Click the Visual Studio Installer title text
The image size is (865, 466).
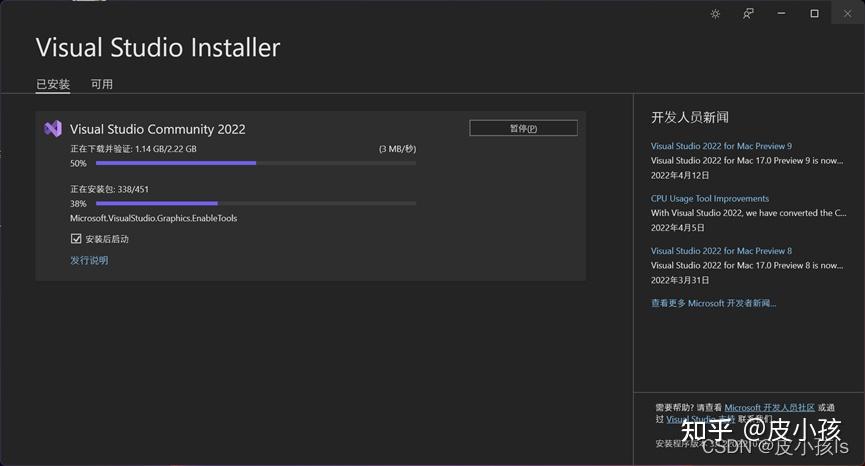[x=158, y=47]
